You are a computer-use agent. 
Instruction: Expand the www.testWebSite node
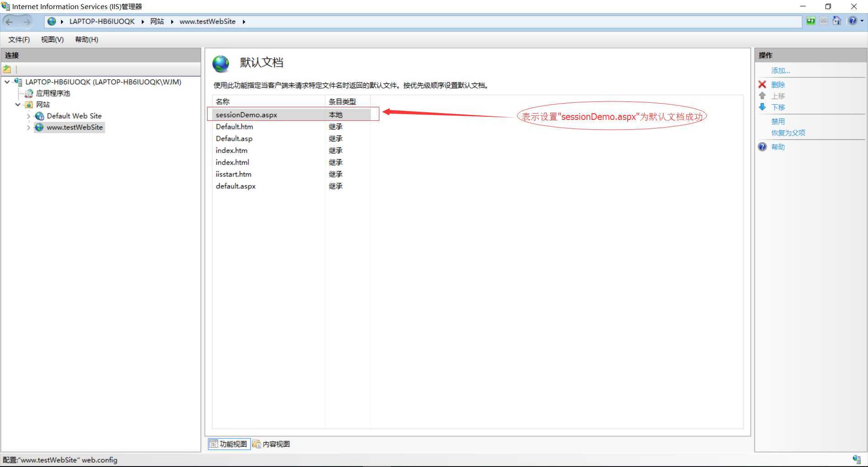(28, 127)
